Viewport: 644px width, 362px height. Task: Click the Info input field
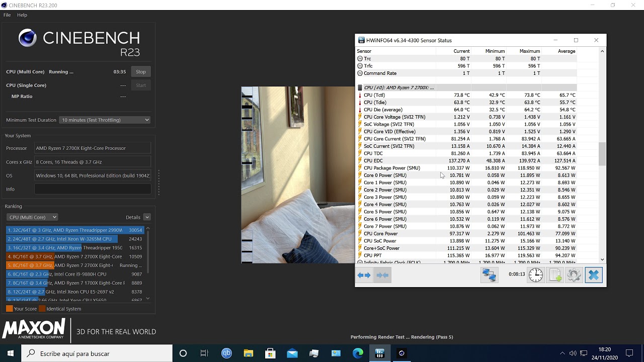[93, 189]
